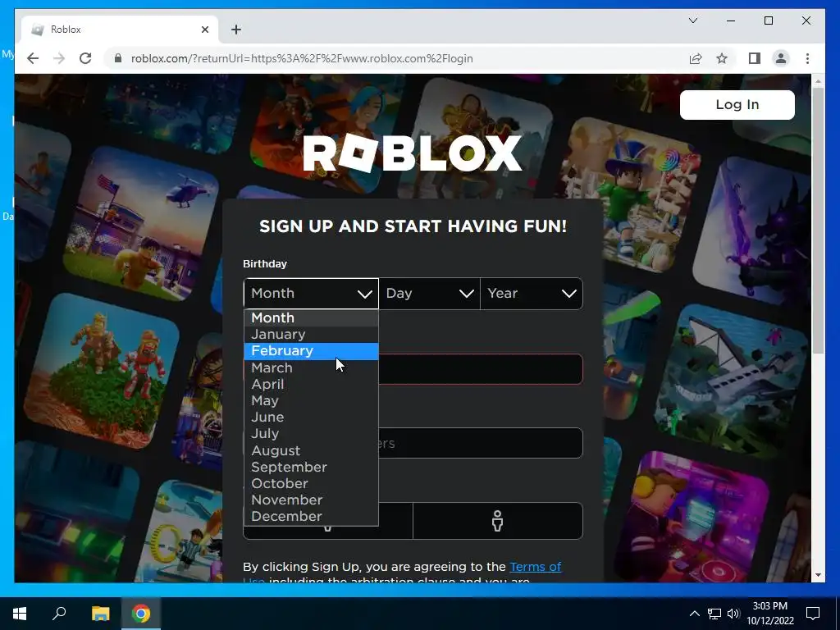
Task: Select the male gender icon button
Action: pos(498,521)
